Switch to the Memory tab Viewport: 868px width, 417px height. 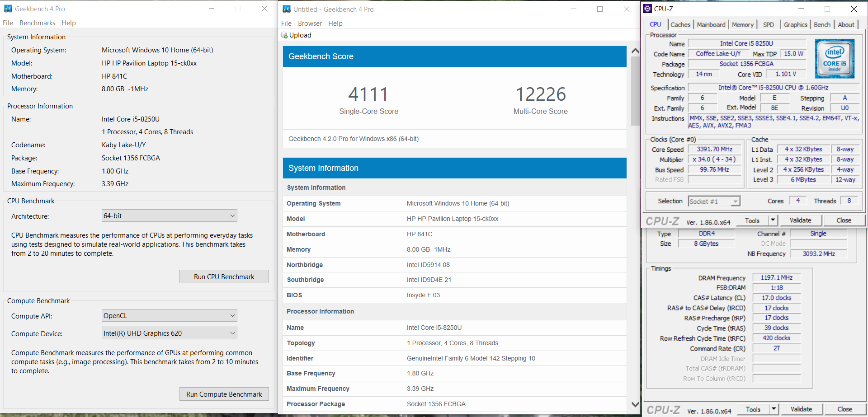[742, 25]
